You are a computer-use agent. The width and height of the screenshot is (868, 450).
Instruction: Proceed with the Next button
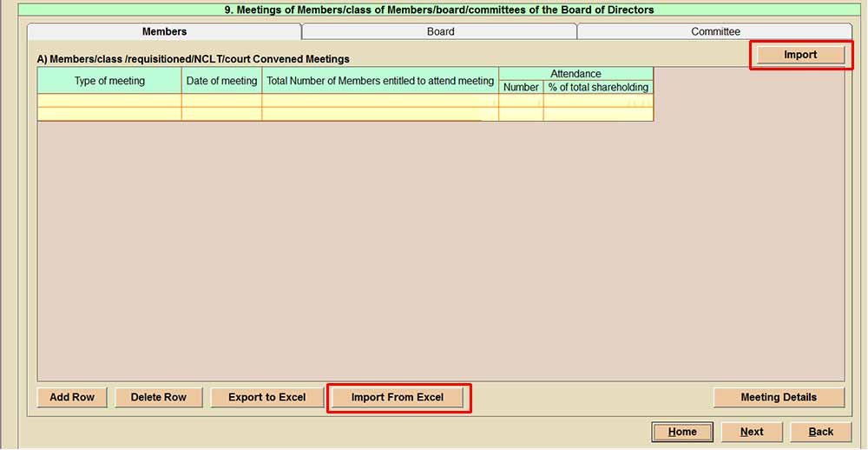(x=752, y=432)
